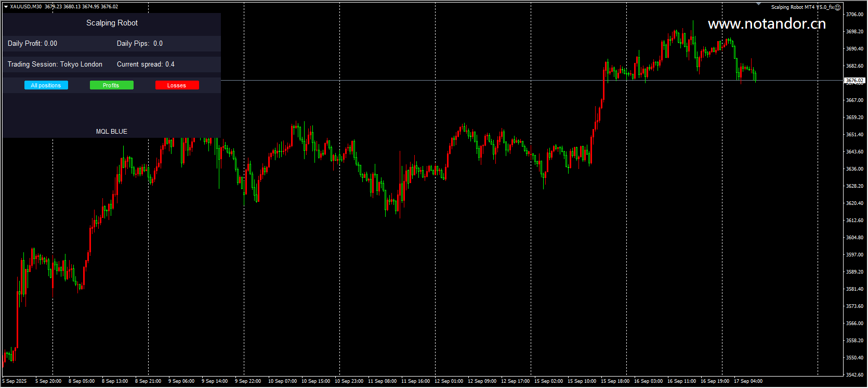The width and height of the screenshot is (868, 388).
Task: Click the Daily Profit: 0.00 readout
Action: pyautogui.click(x=32, y=44)
